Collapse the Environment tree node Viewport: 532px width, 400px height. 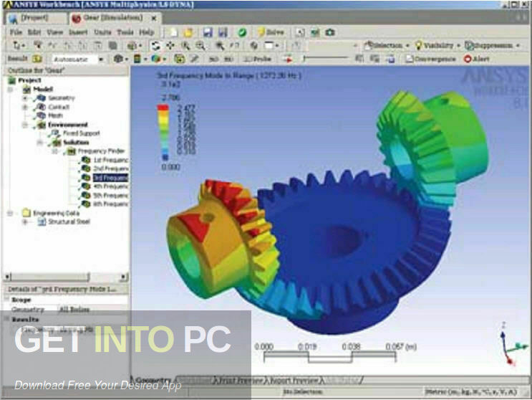point(25,125)
